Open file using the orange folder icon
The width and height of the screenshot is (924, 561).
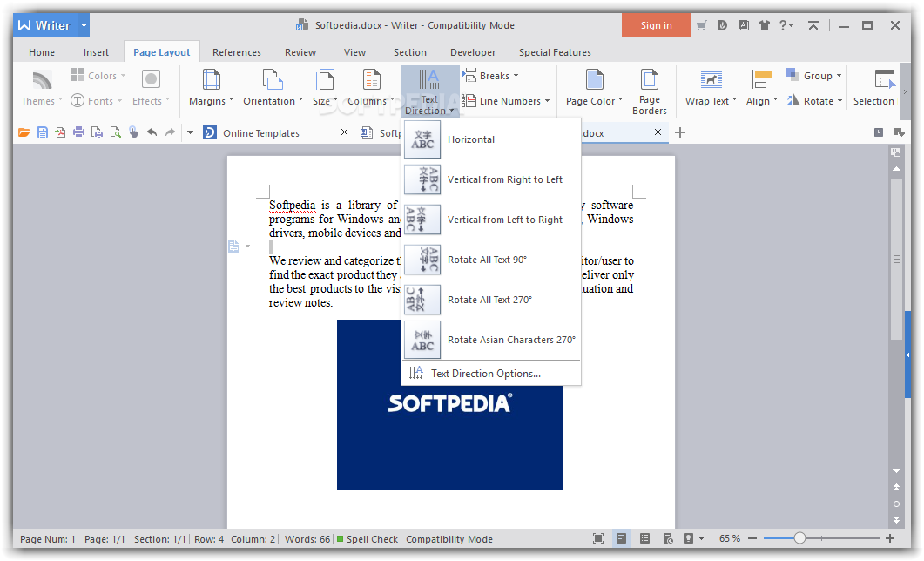(x=24, y=132)
